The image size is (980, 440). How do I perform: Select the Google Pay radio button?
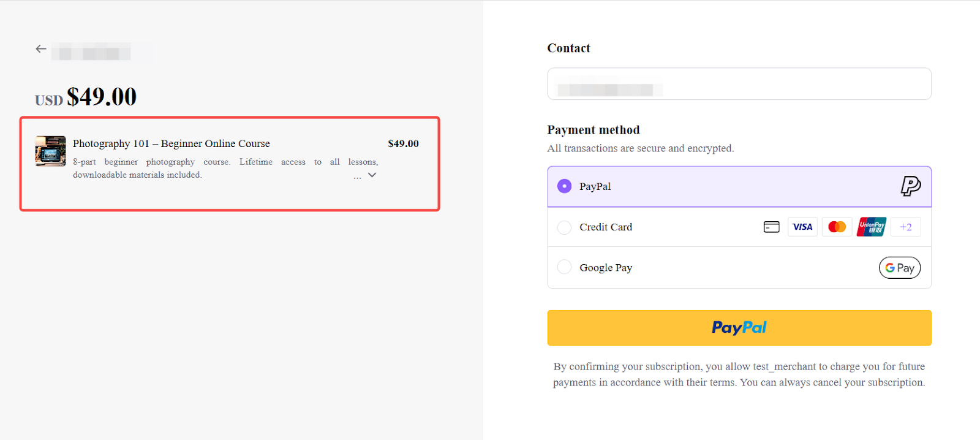[564, 267]
